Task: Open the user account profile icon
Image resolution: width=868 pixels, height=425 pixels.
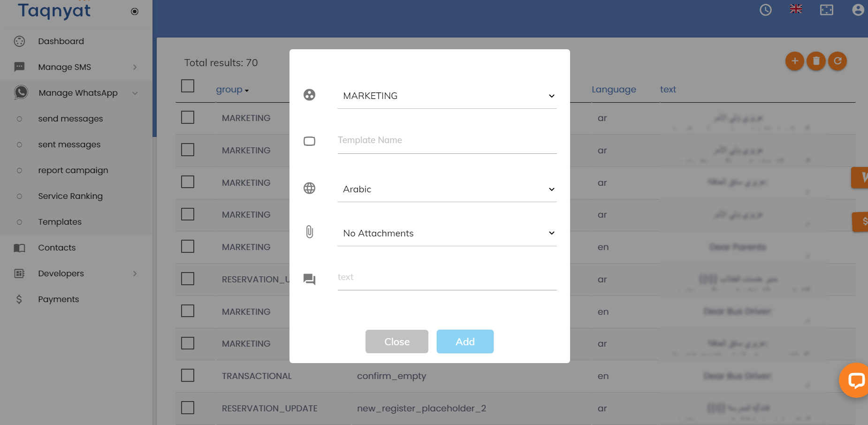Action: 858,10
